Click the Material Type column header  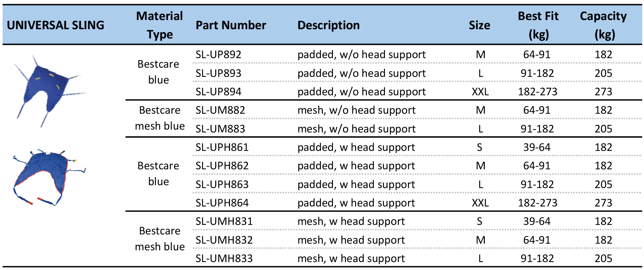(159, 25)
